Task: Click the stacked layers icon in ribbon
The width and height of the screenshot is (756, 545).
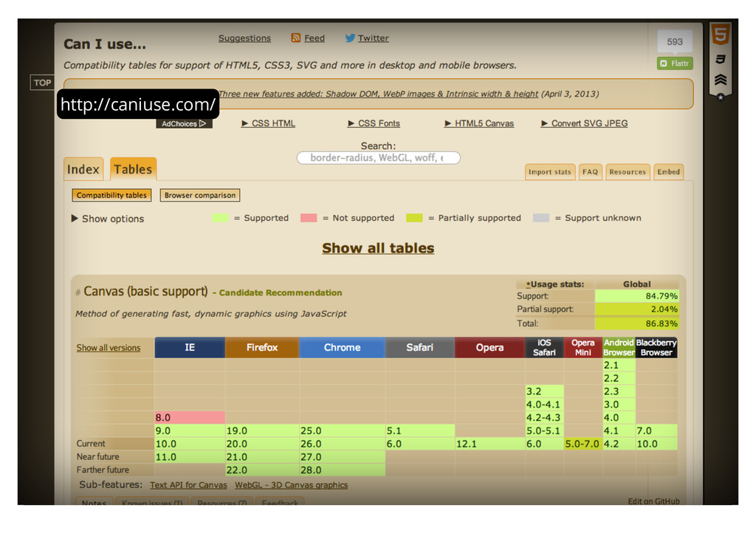Action: pyautogui.click(x=721, y=80)
